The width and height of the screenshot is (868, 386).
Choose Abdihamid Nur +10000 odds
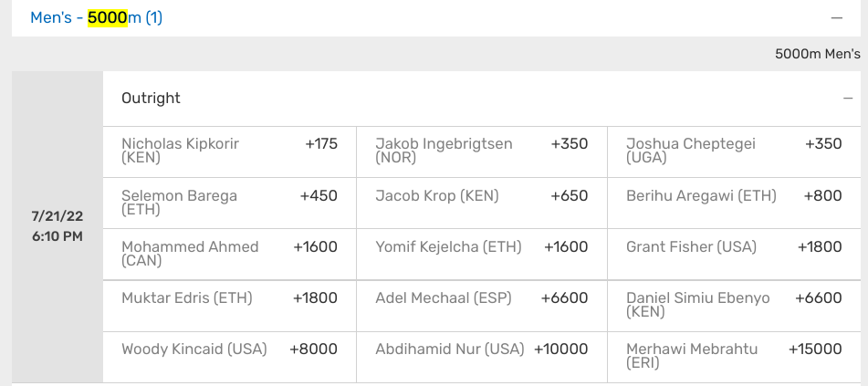click(482, 357)
